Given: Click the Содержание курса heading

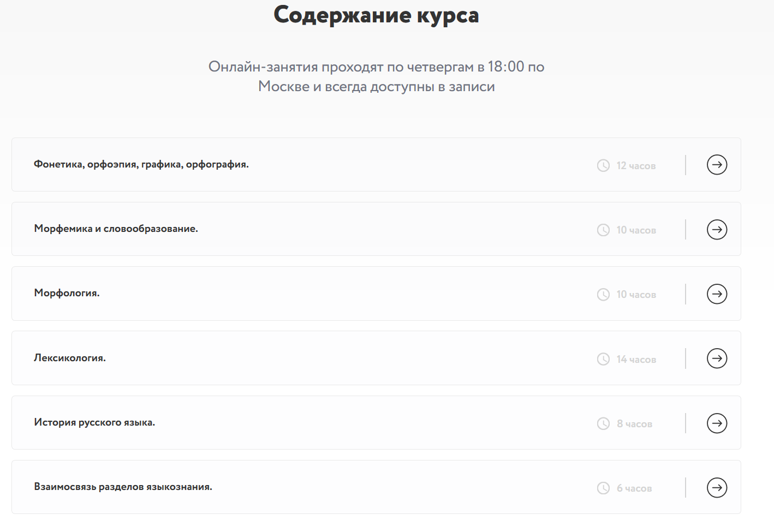Looking at the screenshot, I should click(376, 15).
